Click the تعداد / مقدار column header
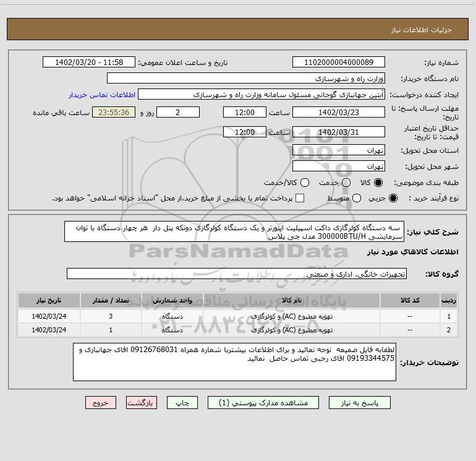 tap(111, 300)
